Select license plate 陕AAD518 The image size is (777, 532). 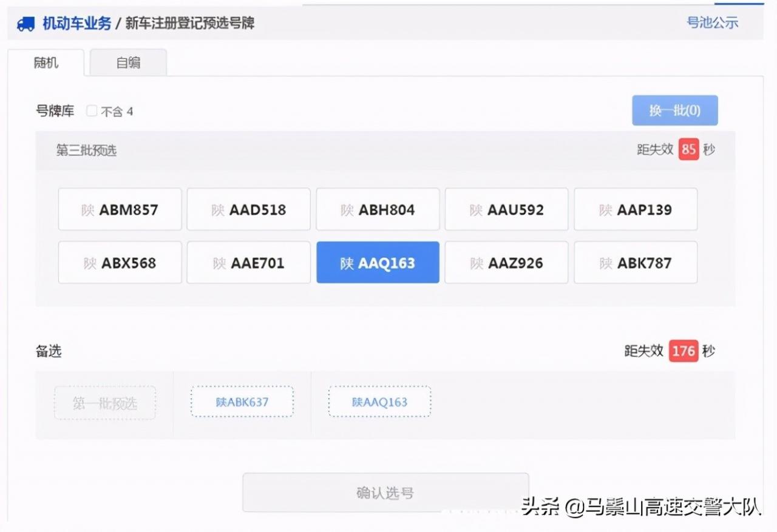[249, 209]
